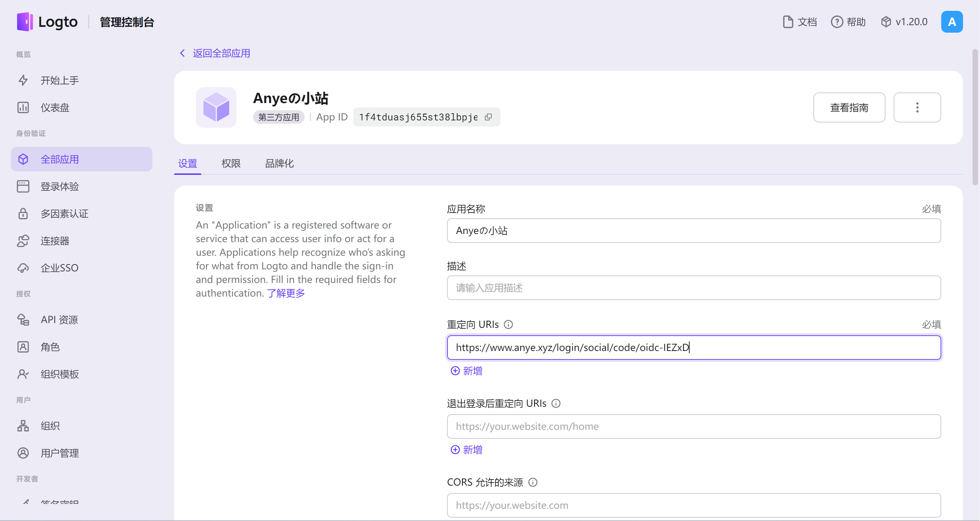The height and width of the screenshot is (521, 980).
Task: Click the redirect URIs info icon
Action: pyautogui.click(x=508, y=325)
